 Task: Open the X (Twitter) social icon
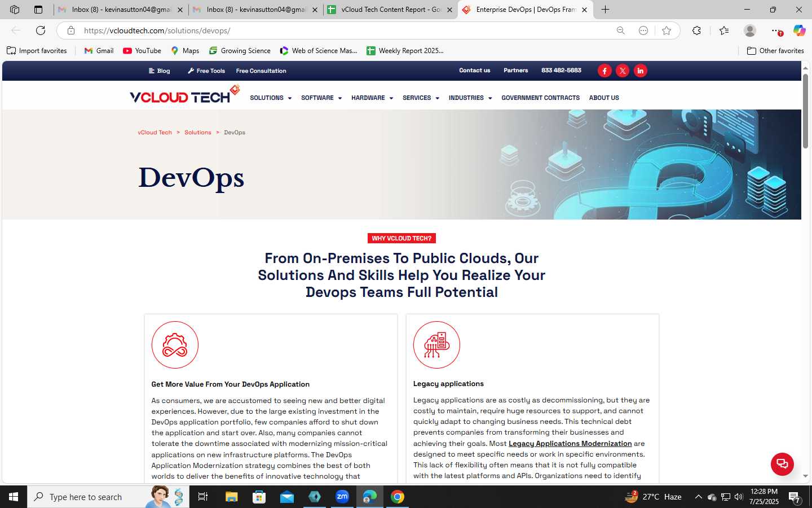coord(623,71)
